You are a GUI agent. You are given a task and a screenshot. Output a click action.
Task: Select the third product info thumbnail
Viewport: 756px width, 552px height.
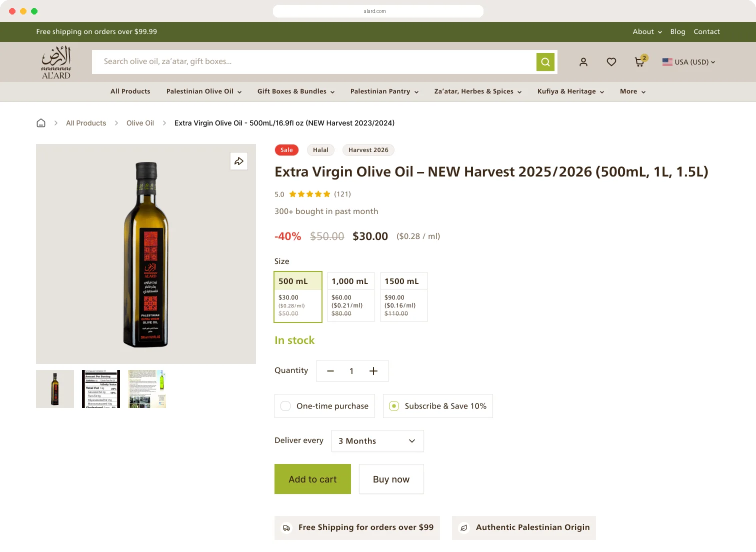tap(147, 389)
